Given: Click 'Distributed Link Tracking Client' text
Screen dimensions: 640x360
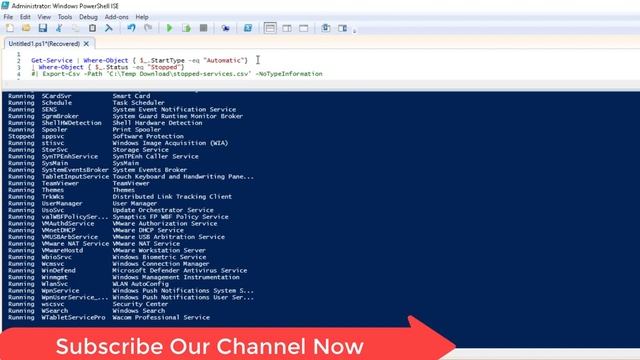Looking at the screenshot, I should [172, 197].
